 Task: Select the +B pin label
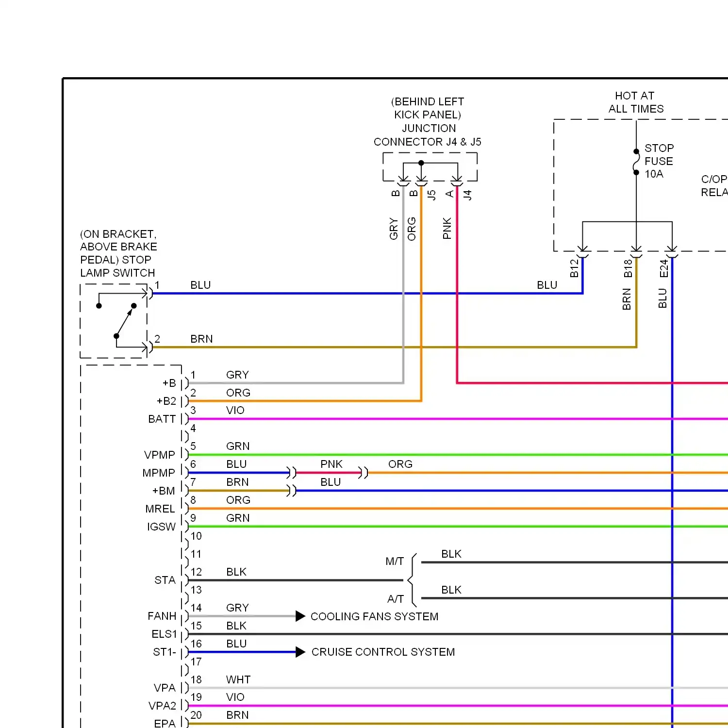[x=169, y=383]
